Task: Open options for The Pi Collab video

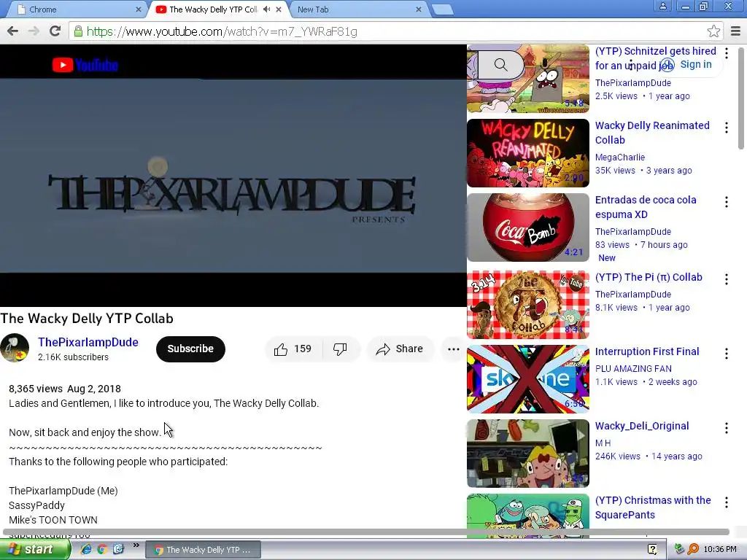Action: tap(726, 279)
